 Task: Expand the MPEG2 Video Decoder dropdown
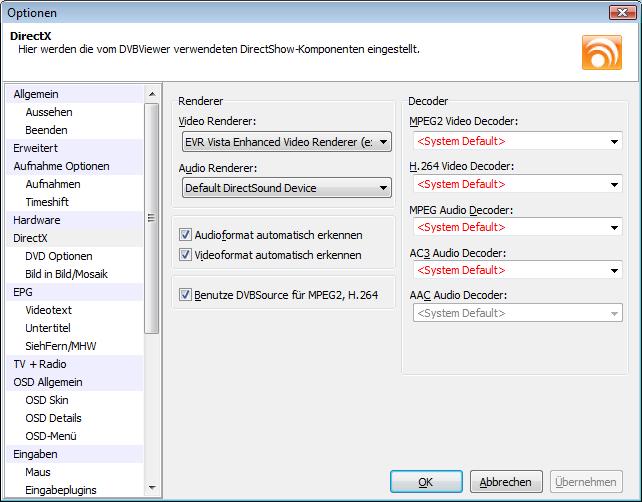tap(518, 141)
